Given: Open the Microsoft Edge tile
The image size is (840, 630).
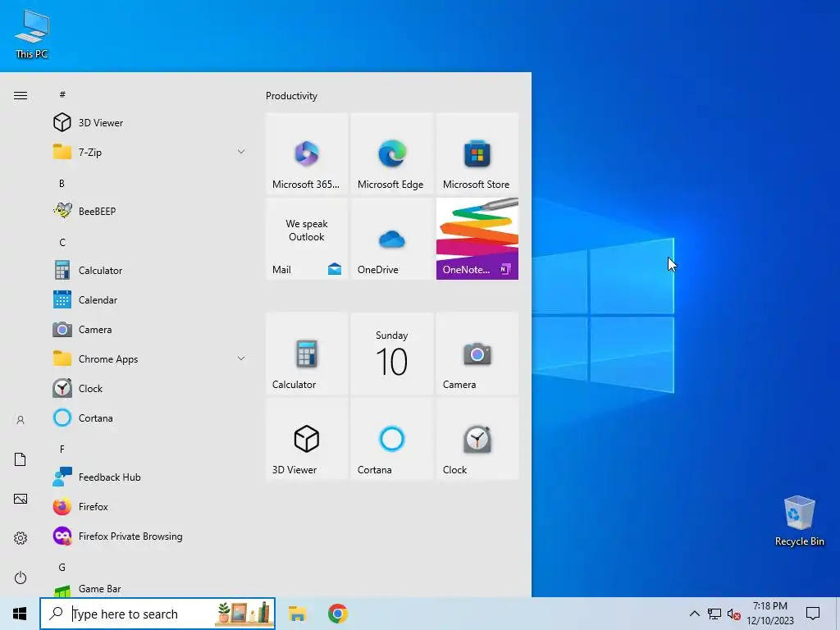Looking at the screenshot, I should [x=391, y=153].
